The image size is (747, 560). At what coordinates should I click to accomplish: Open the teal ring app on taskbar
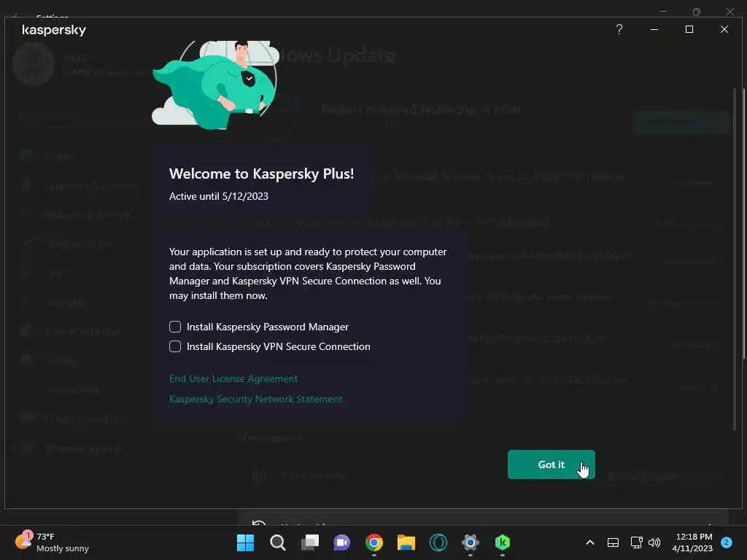(438, 542)
